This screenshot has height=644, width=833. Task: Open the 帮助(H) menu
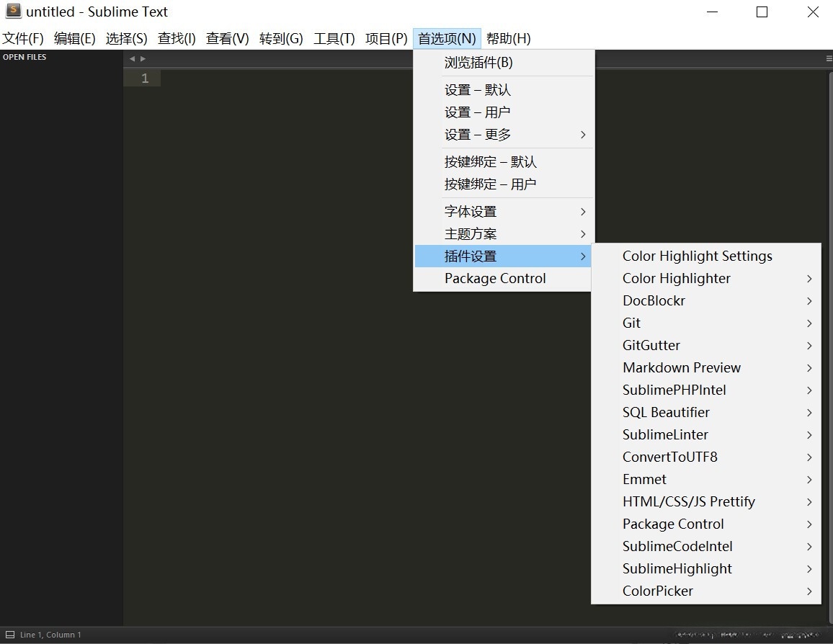click(x=508, y=38)
